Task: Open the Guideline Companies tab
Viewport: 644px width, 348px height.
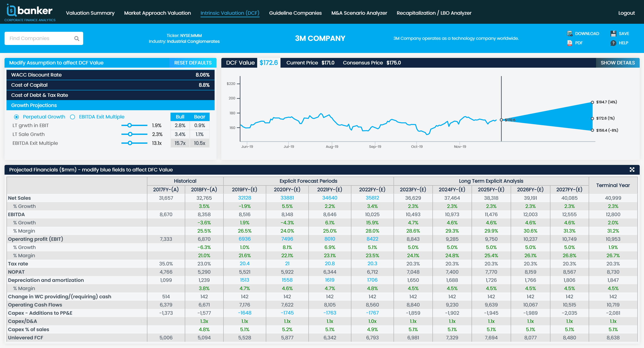Action: [x=295, y=13]
